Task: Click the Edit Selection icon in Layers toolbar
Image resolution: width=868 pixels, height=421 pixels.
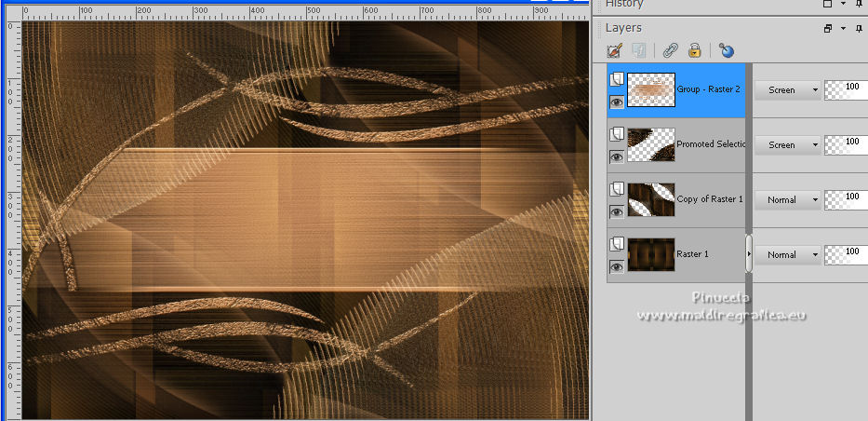Action: point(614,51)
